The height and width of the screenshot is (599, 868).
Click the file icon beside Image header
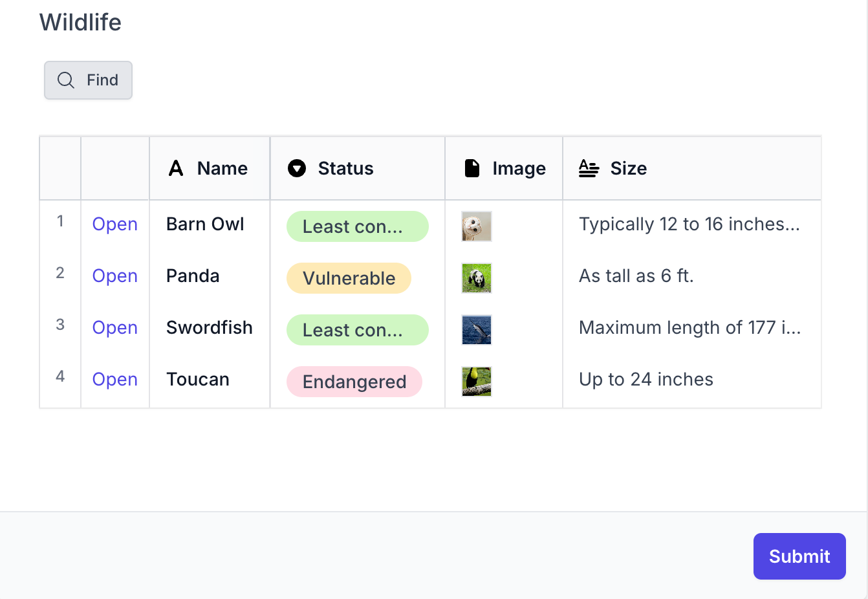(472, 168)
